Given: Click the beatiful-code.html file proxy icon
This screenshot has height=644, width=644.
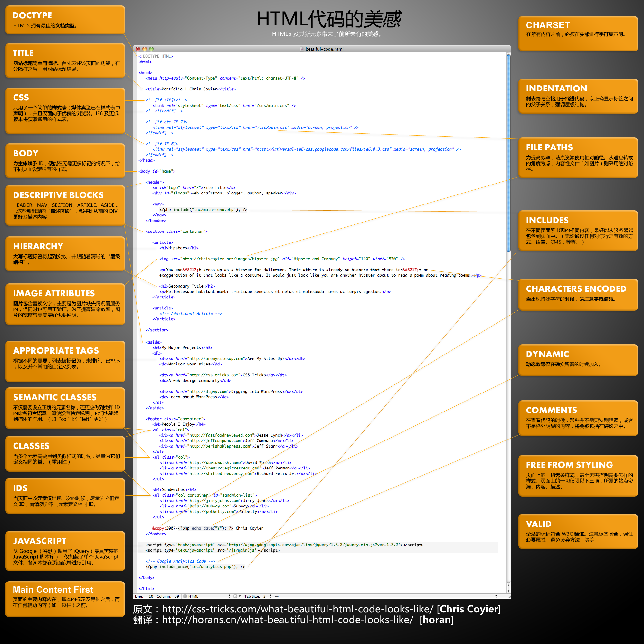Looking at the screenshot, I should (302, 49).
